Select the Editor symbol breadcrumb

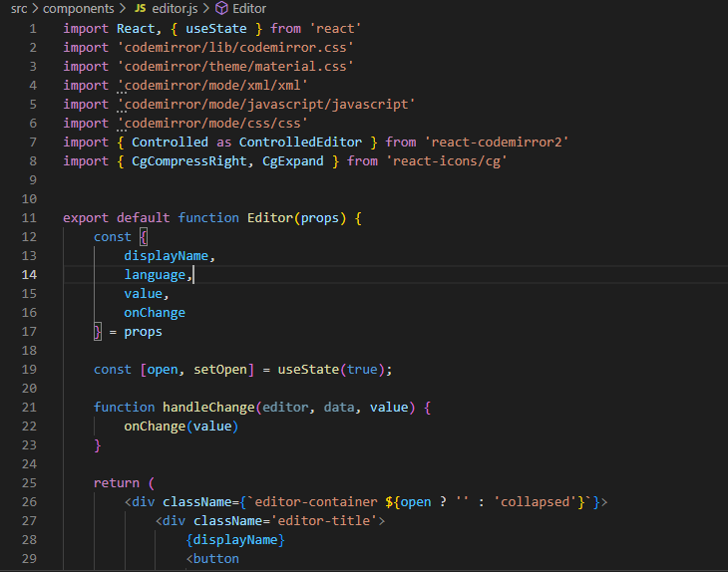[249, 8]
